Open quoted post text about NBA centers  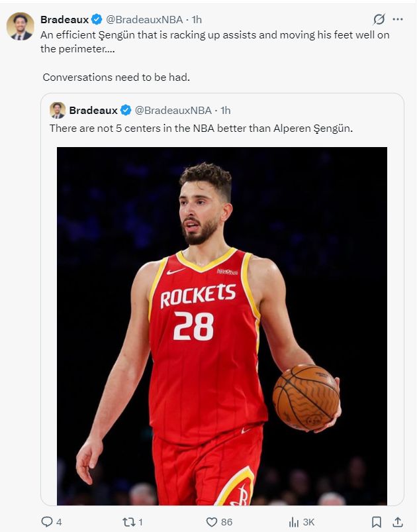coord(201,129)
